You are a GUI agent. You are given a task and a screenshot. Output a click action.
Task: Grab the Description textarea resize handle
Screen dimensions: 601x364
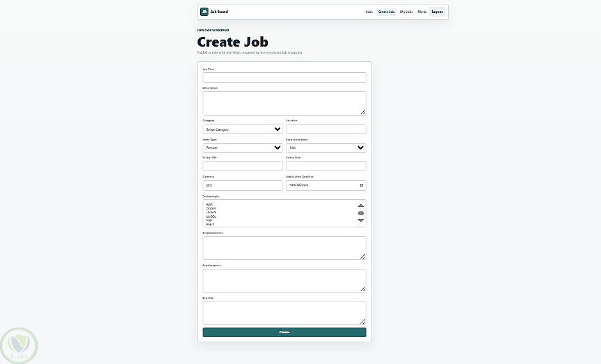click(x=363, y=112)
